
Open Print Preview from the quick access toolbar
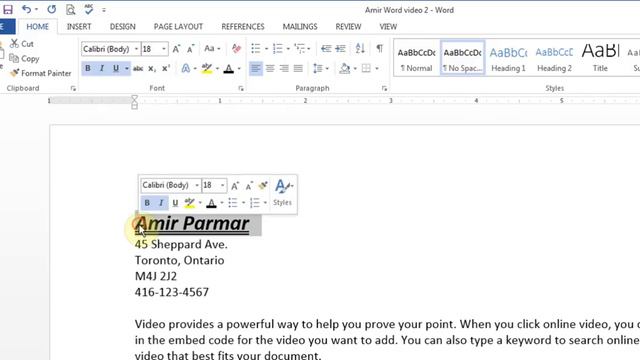click(x=70, y=9)
